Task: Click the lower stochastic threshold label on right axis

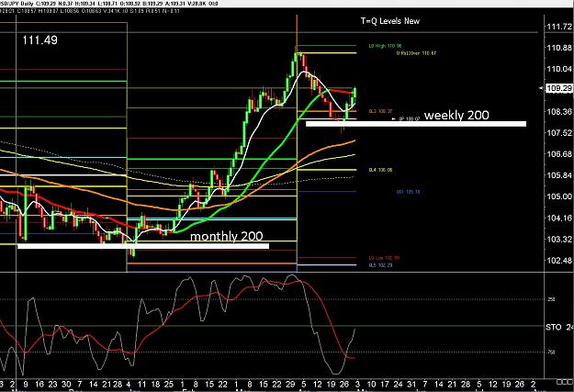Action: pyautogui.click(x=551, y=353)
